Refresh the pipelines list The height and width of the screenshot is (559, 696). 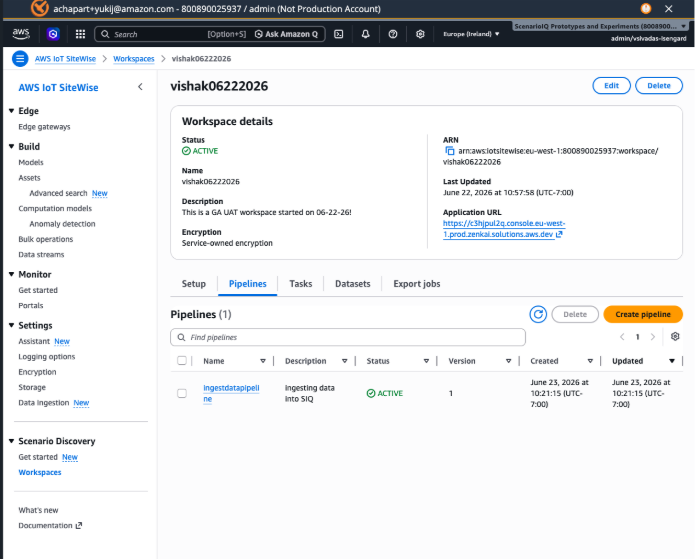point(538,314)
